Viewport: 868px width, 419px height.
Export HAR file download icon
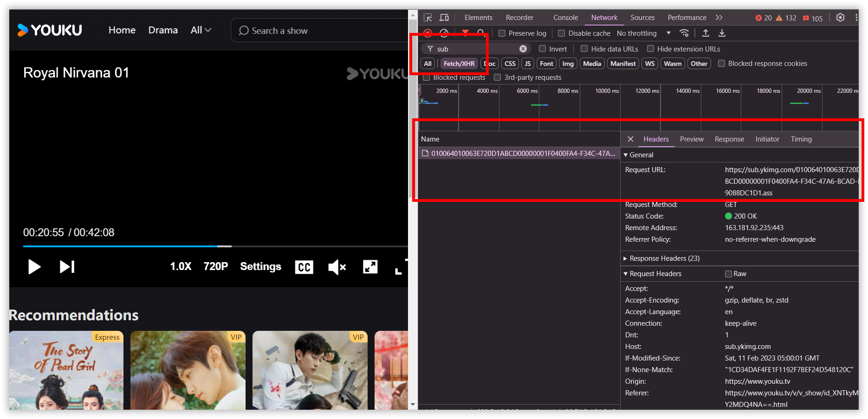point(722,33)
